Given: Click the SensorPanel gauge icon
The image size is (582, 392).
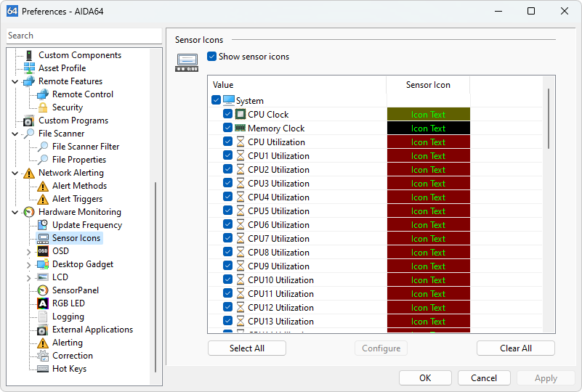Looking at the screenshot, I should (x=43, y=290).
